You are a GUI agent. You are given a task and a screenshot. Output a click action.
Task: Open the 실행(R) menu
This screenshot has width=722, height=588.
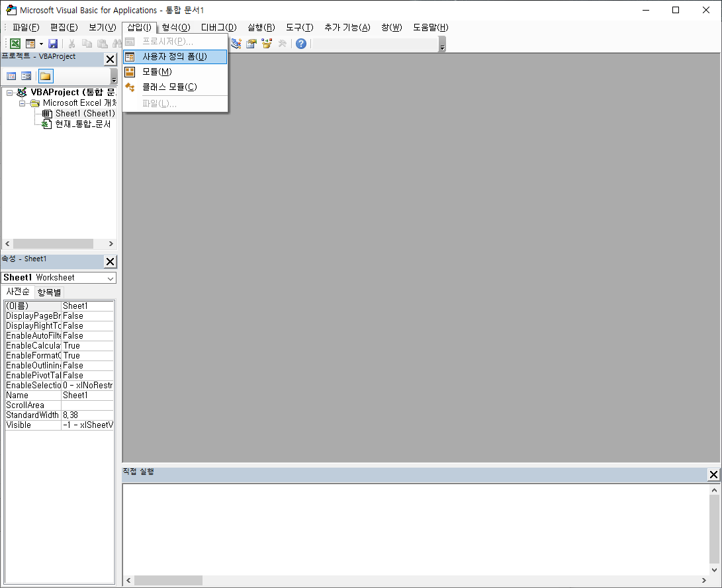point(261,28)
